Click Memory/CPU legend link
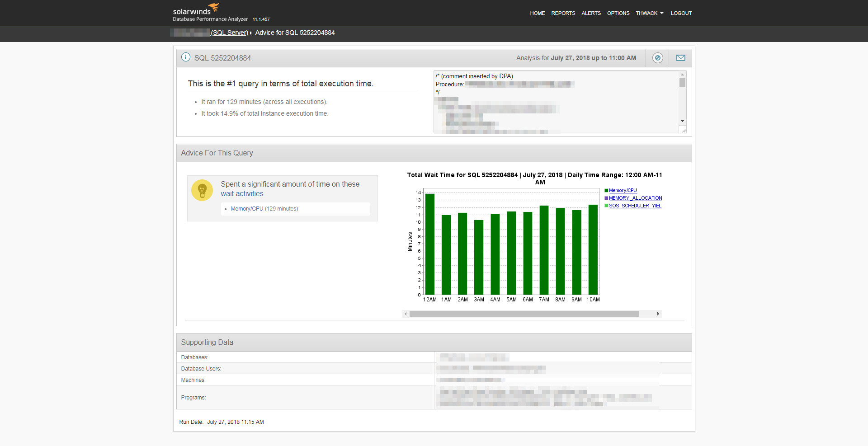 tap(623, 190)
